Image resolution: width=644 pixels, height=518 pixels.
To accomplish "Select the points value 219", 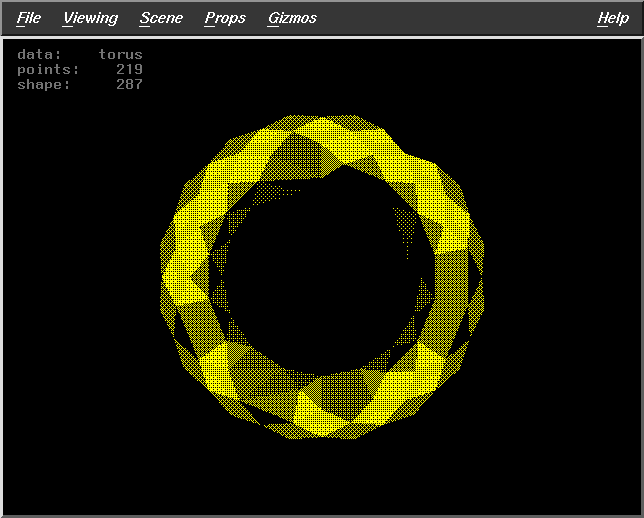I will click(129, 69).
